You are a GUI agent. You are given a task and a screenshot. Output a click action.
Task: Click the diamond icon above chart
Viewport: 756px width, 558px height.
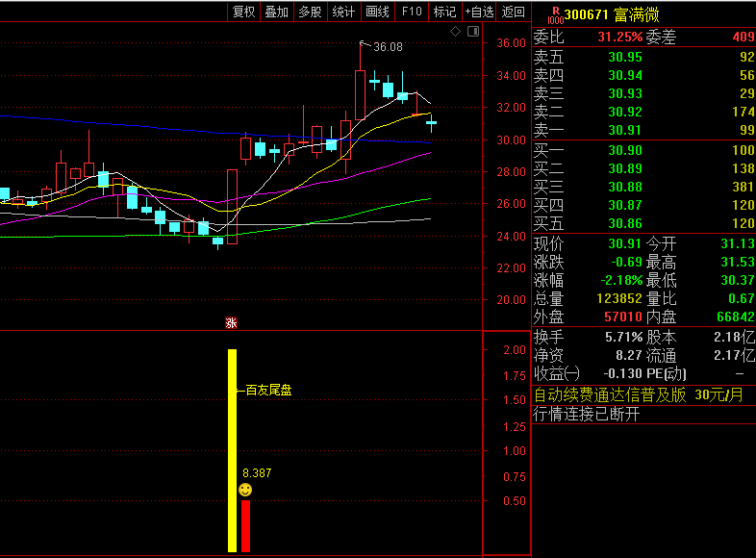pos(455,32)
